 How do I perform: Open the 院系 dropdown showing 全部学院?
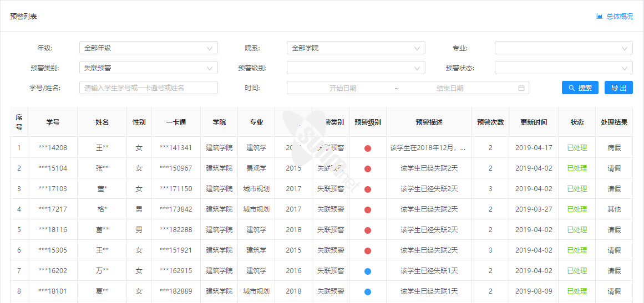(356, 48)
